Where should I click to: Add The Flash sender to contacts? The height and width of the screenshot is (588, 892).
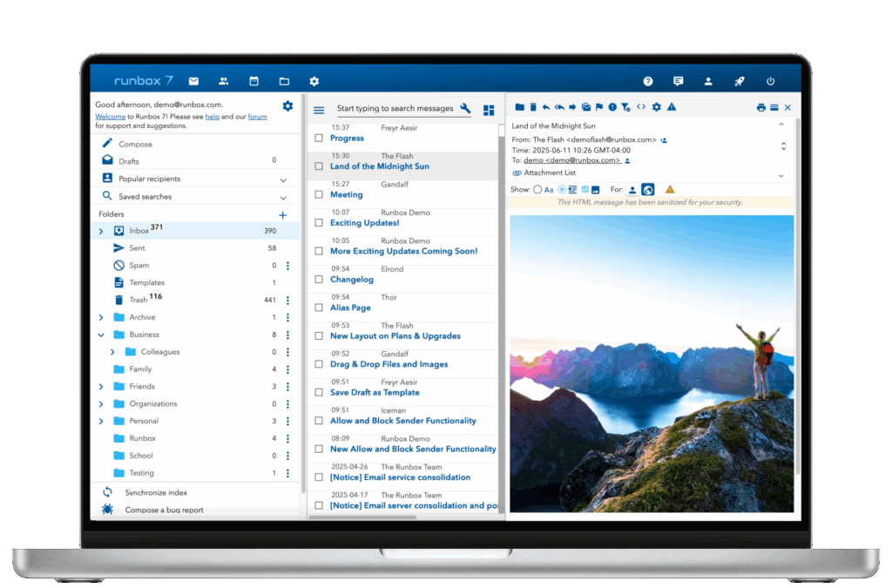tap(664, 140)
